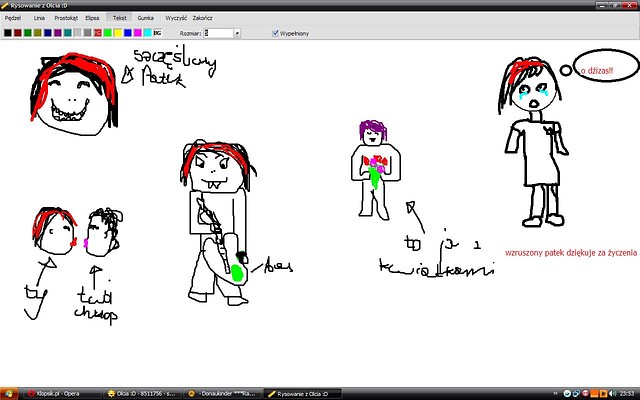Open the Donaukinder taskbar window
640x400 pixels.
pyautogui.click(x=221, y=394)
